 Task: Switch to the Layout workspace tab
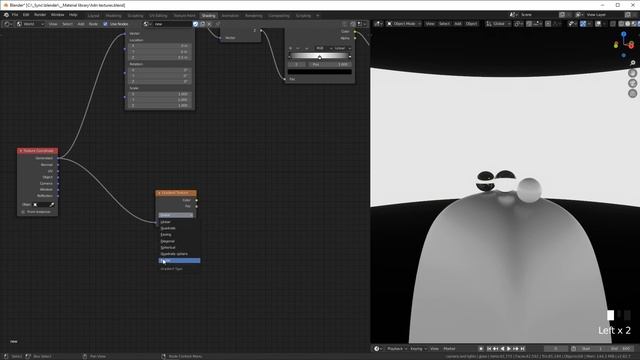[93, 16]
